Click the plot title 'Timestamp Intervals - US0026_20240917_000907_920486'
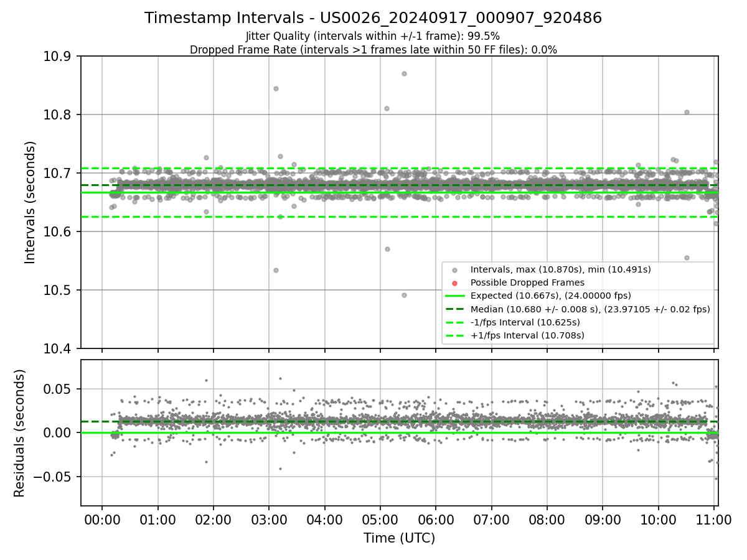This screenshot has height=560, width=747. pyautogui.click(x=373, y=18)
